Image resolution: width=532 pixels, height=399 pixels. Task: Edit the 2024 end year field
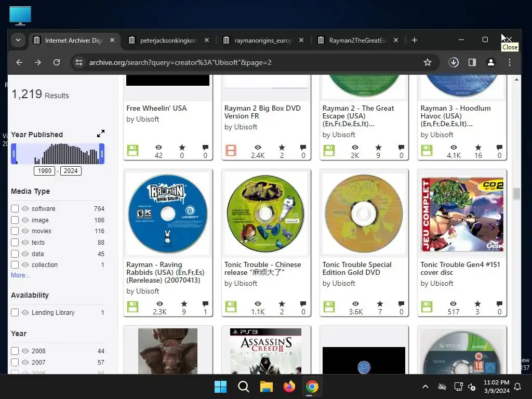coord(71,170)
